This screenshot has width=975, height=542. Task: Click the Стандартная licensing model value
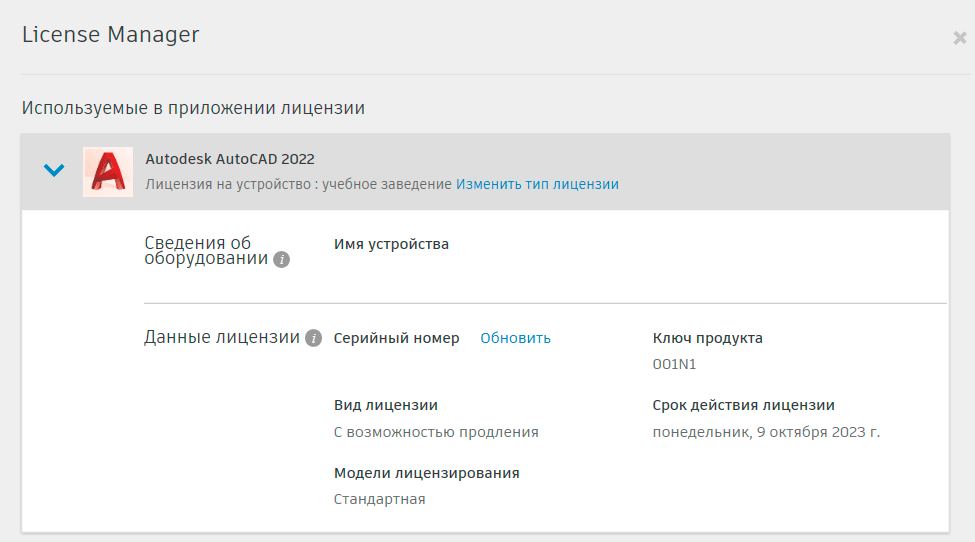tap(379, 499)
